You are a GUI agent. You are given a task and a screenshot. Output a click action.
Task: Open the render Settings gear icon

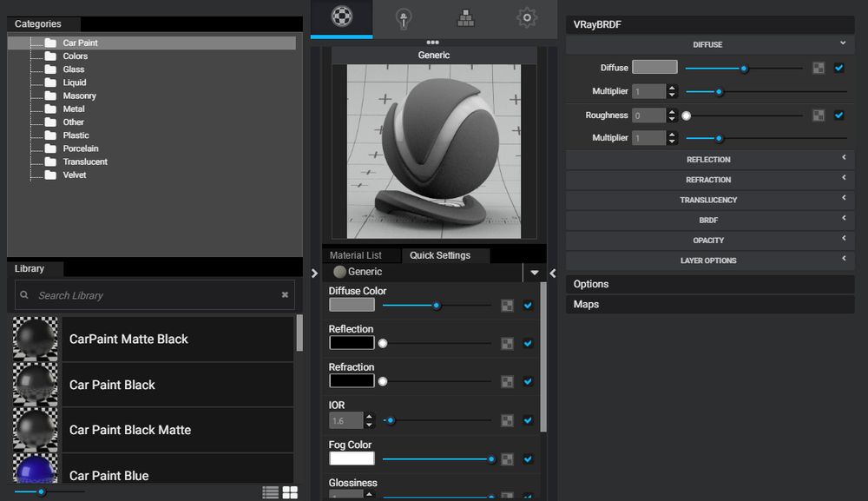(x=526, y=17)
